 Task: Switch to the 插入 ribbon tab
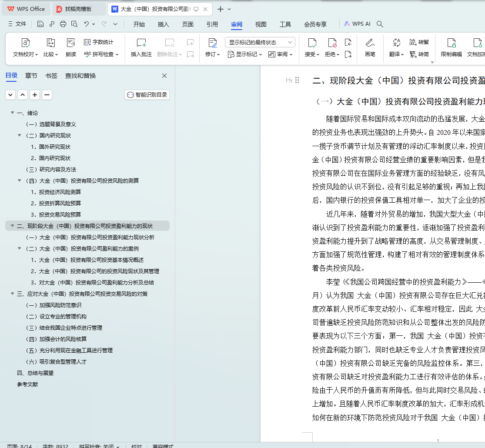point(163,24)
